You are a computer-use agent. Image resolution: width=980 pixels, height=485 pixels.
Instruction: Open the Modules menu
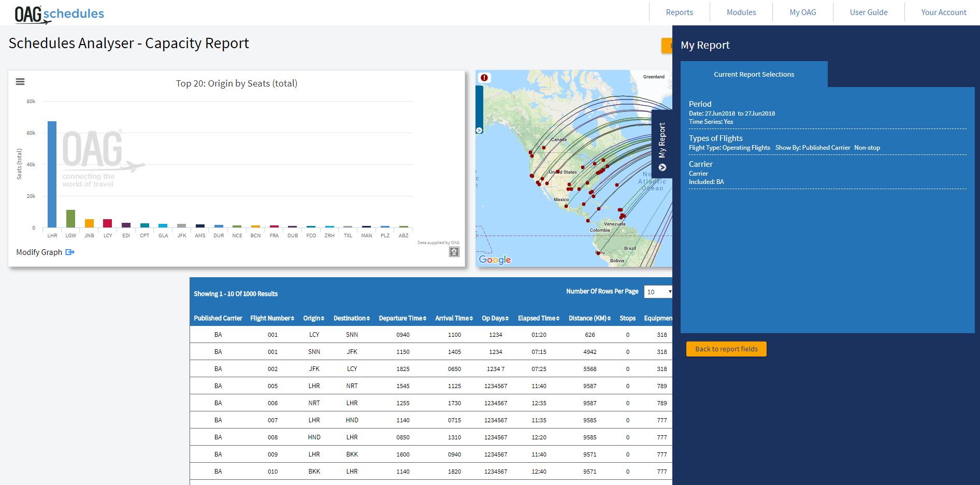coord(741,12)
